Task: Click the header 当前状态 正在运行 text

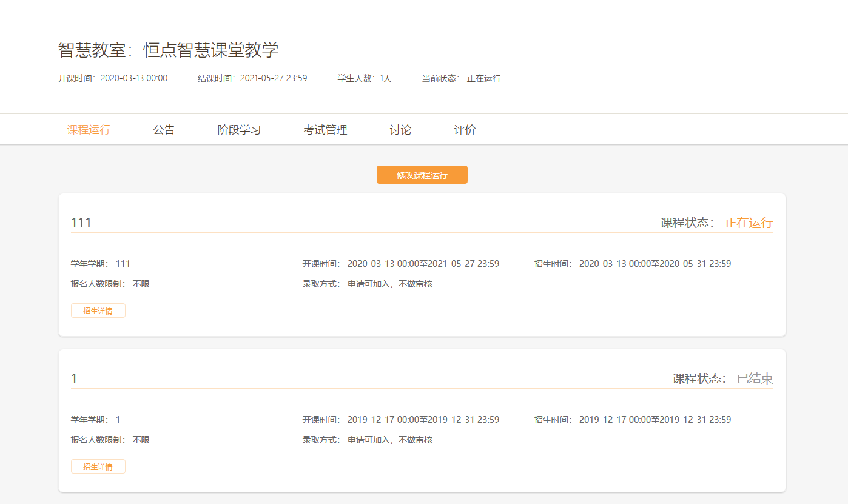Action: tap(461, 78)
